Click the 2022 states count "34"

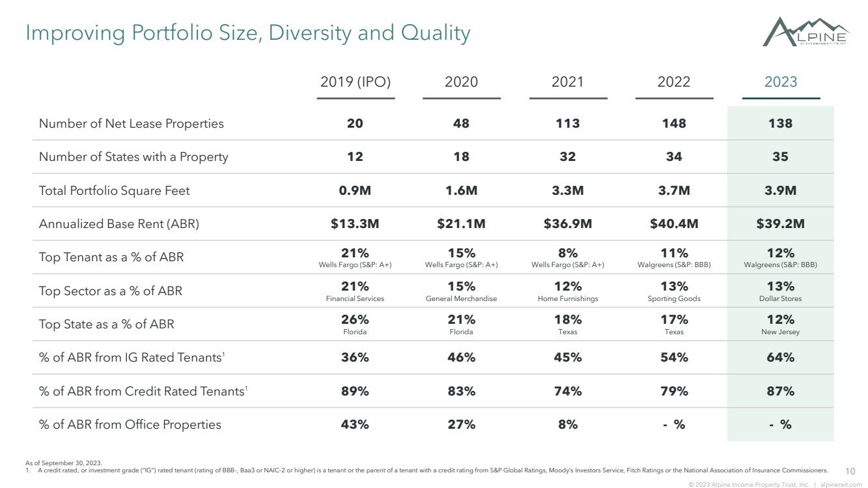pos(674,157)
